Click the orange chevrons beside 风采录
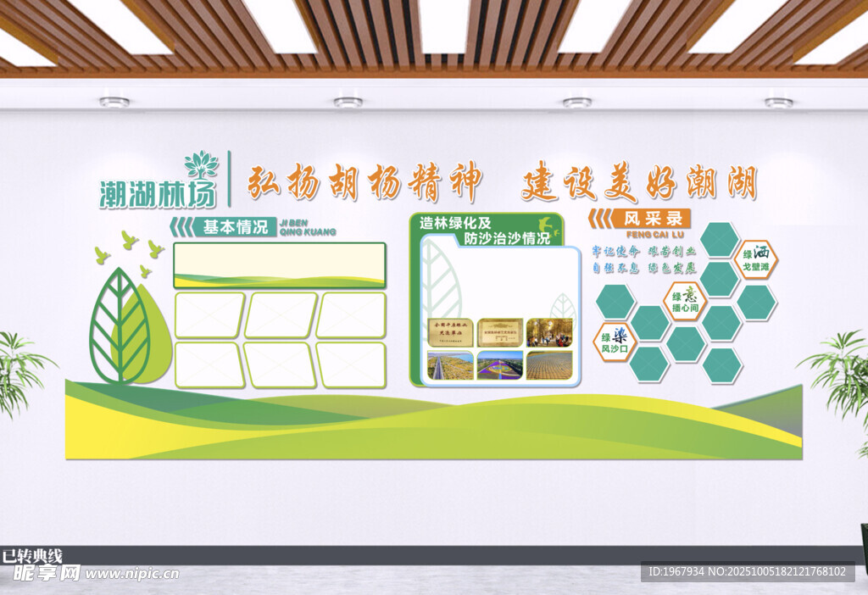Screen dimensions: 868x595 pyautogui.click(x=599, y=219)
